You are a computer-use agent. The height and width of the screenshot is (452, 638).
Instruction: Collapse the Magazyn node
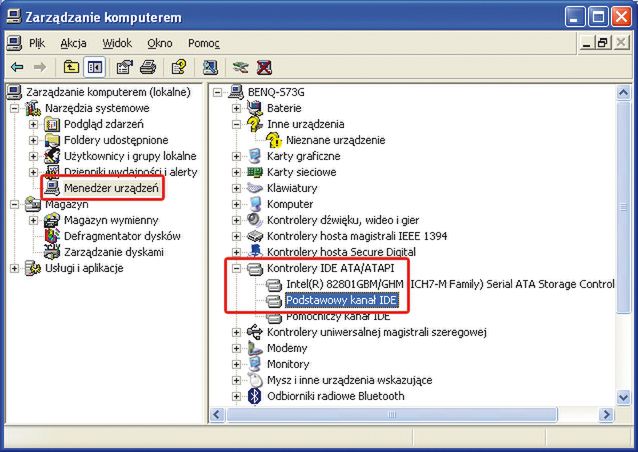pyautogui.click(x=15, y=204)
